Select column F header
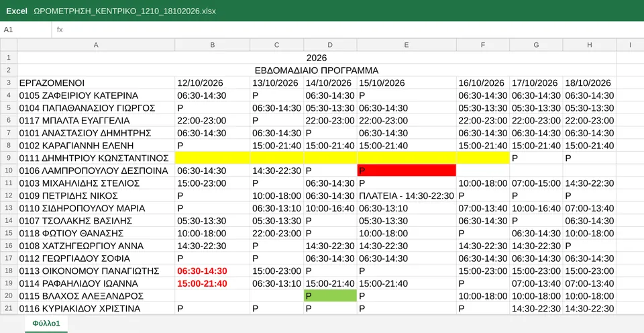 pos(483,45)
